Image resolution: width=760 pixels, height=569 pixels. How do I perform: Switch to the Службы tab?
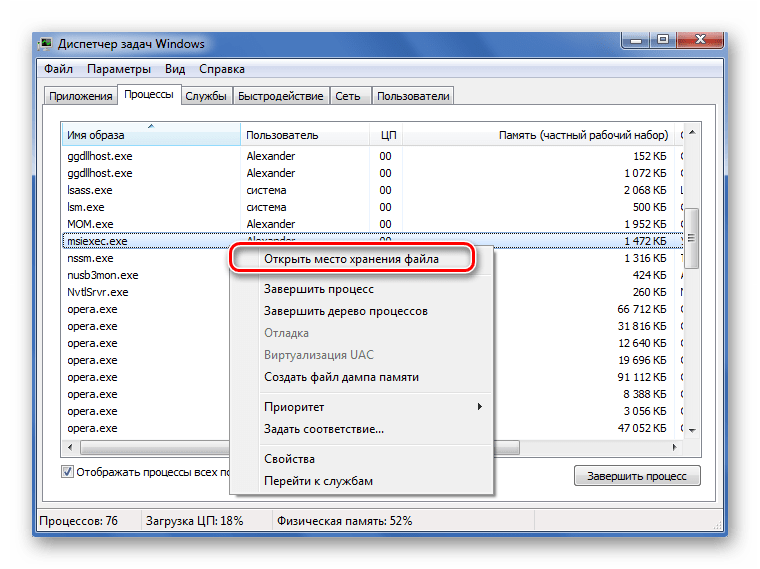(x=206, y=96)
